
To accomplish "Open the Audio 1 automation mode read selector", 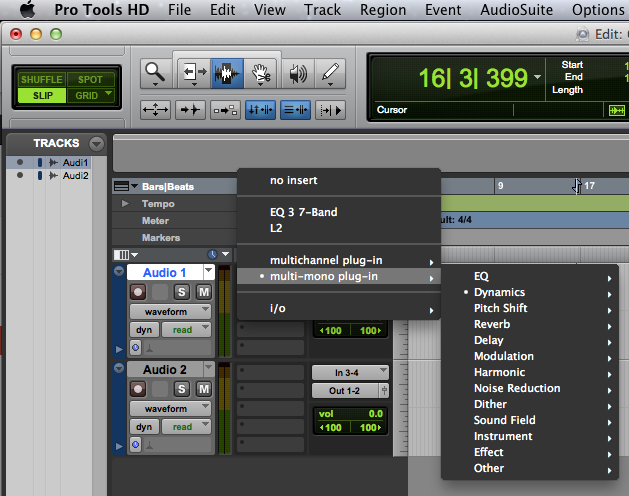I will [x=187, y=330].
